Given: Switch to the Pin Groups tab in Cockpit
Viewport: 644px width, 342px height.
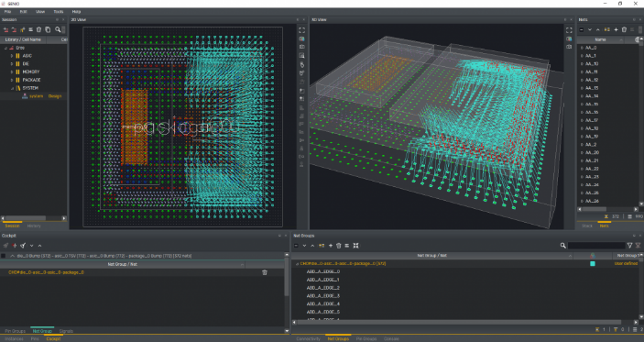Looking at the screenshot, I should [x=16, y=331].
